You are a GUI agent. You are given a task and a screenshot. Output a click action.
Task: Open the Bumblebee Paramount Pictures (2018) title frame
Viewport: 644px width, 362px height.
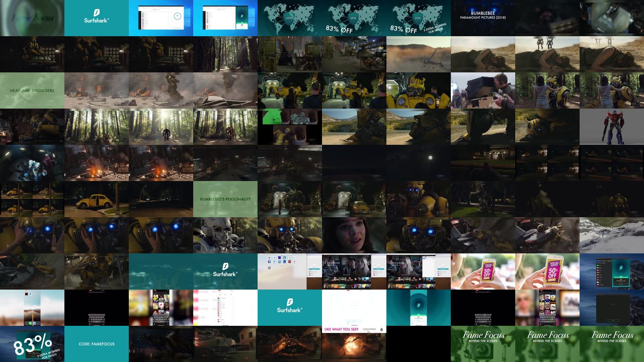(x=483, y=18)
